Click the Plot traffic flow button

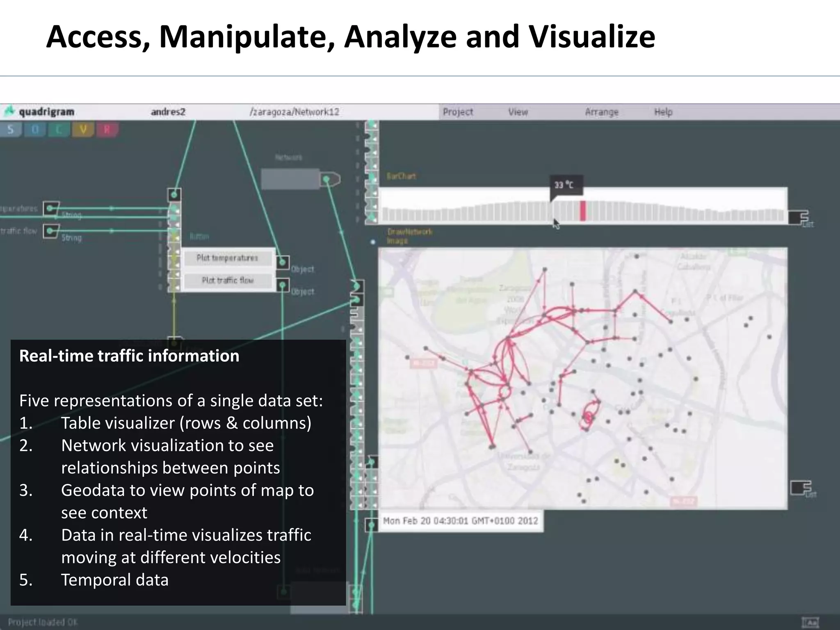point(227,281)
